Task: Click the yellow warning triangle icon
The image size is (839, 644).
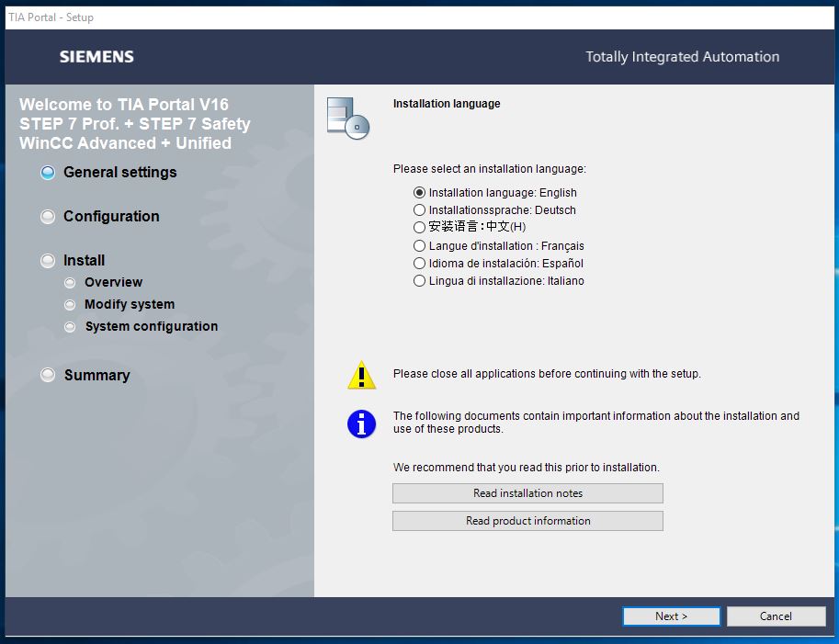Action: [362, 376]
